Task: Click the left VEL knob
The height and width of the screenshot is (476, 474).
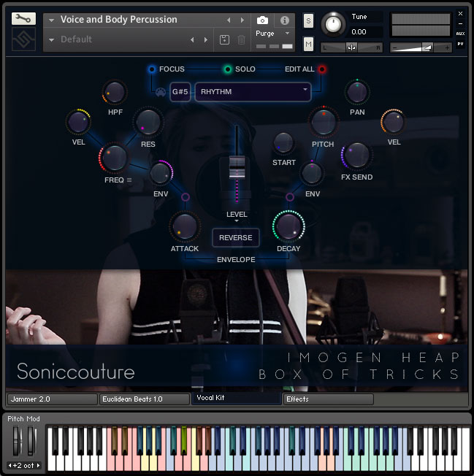Action: pos(78,122)
